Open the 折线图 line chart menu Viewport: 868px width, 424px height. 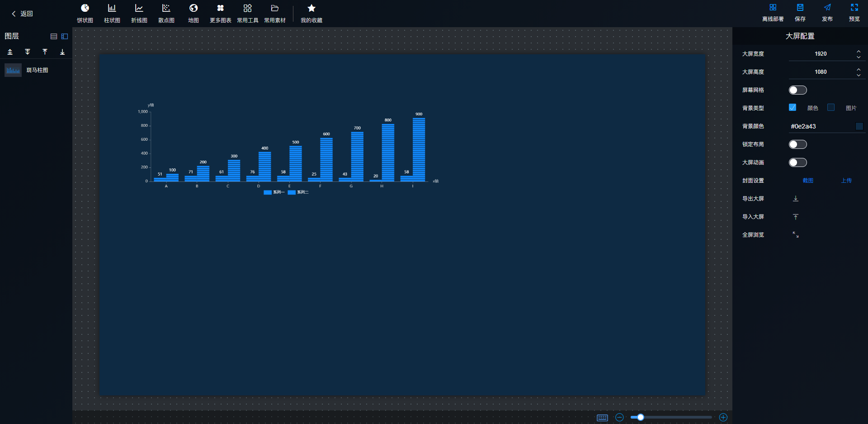pyautogui.click(x=139, y=14)
